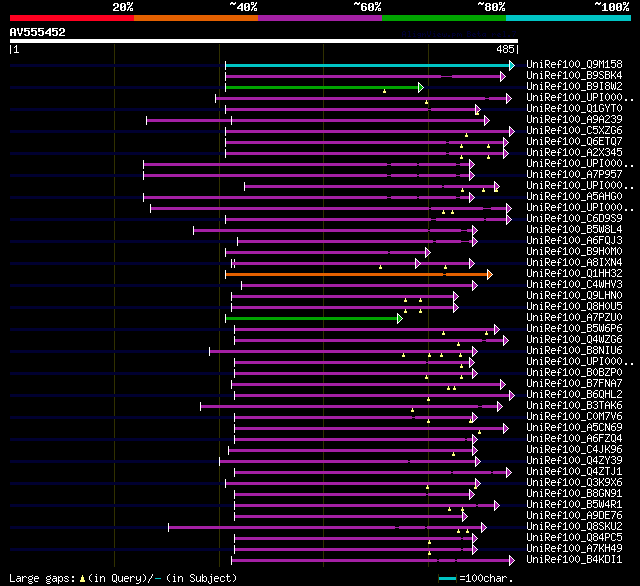The height and width of the screenshot is (586, 640).
Task: Select the UniRef100_Q4ZY39 label
Action: [574, 461]
